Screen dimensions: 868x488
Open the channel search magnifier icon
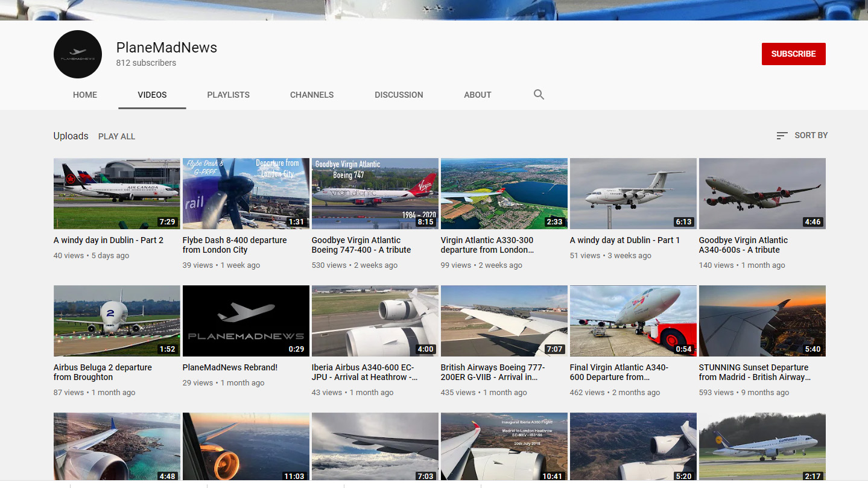tap(539, 95)
